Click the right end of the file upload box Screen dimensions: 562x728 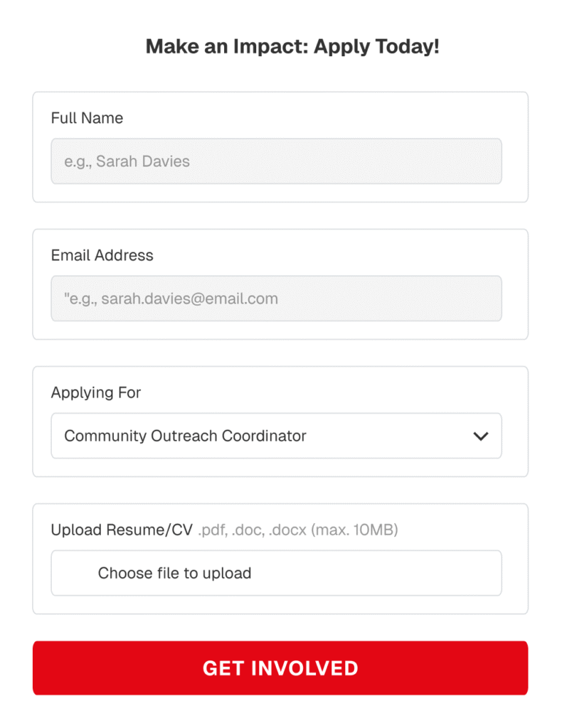pyautogui.click(x=477, y=573)
